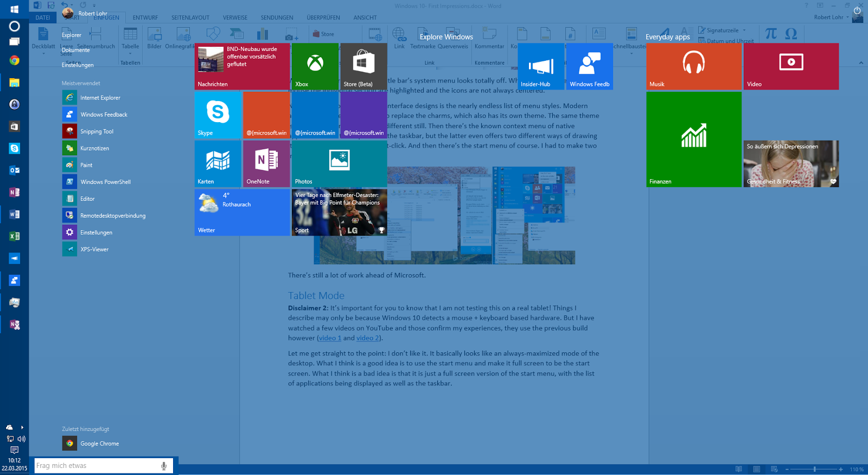Click the Musik headphones tile

[x=693, y=66]
